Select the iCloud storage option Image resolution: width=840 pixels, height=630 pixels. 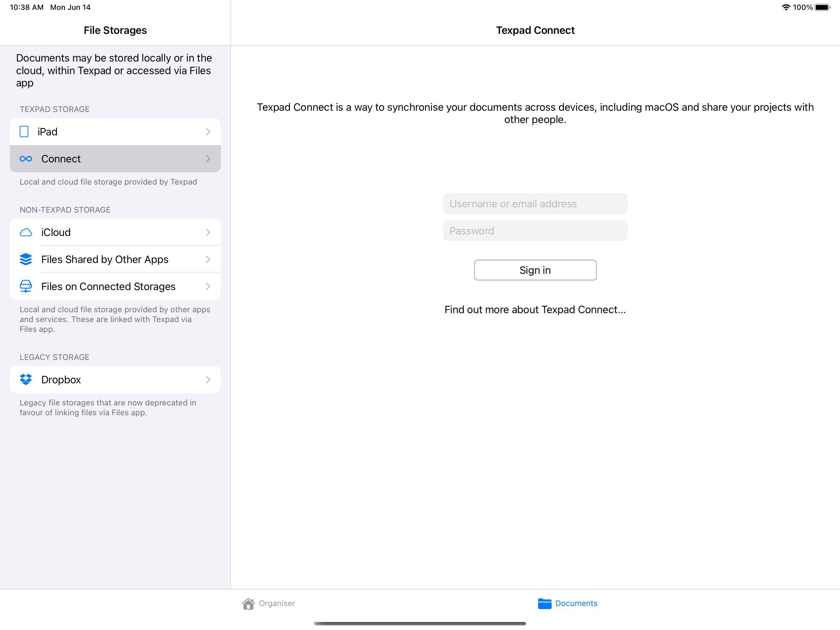(x=115, y=232)
